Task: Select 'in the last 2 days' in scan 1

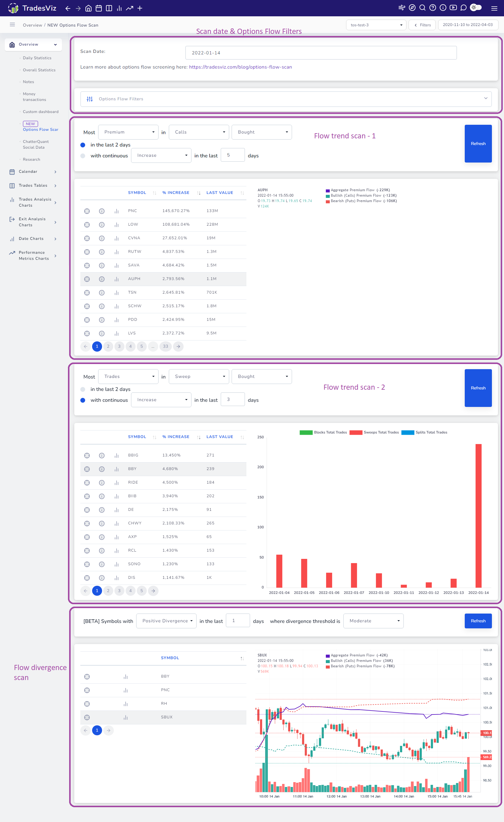Action: tap(83, 145)
